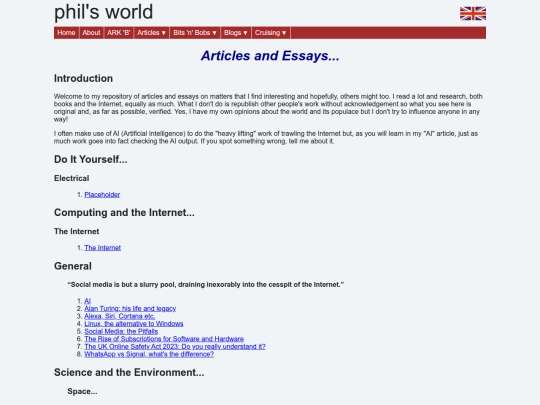540x405 pixels.
Task: Click Science and the Environment heading
Action: (129, 372)
